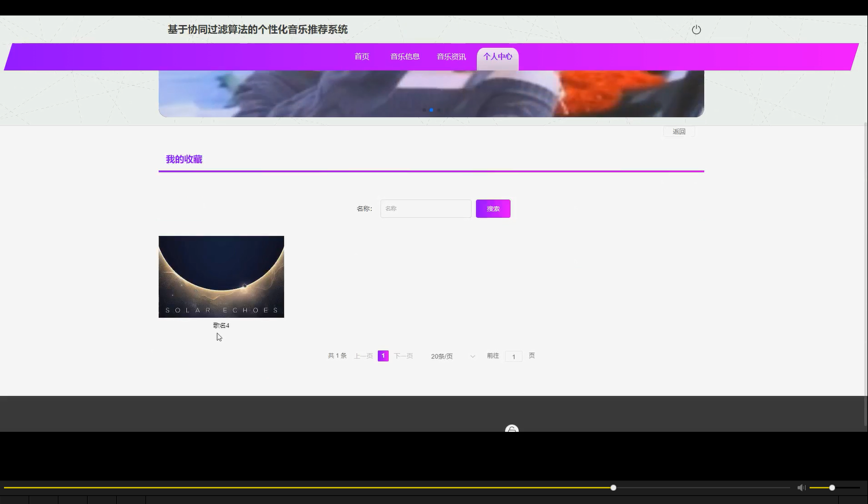Click the 返回 back button

[678, 131]
